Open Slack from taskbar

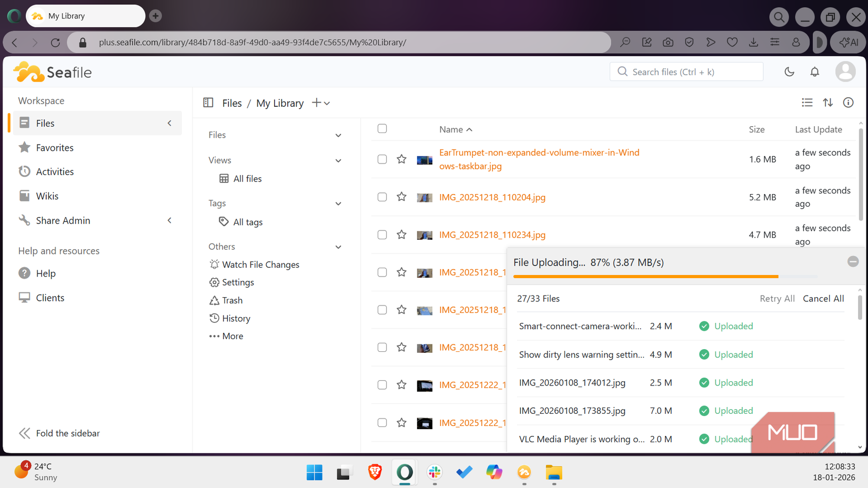(x=435, y=472)
